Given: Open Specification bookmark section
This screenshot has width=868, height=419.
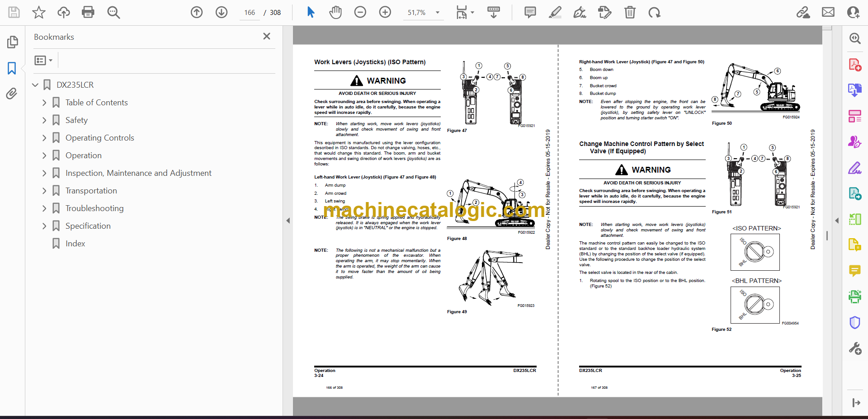Looking at the screenshot, I should [88, 226].
